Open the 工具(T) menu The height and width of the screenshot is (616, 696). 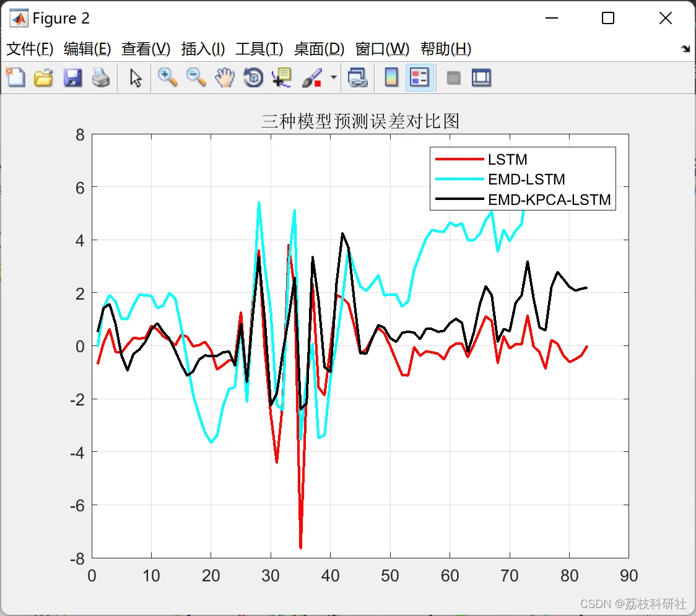click(x=259, y=49)
